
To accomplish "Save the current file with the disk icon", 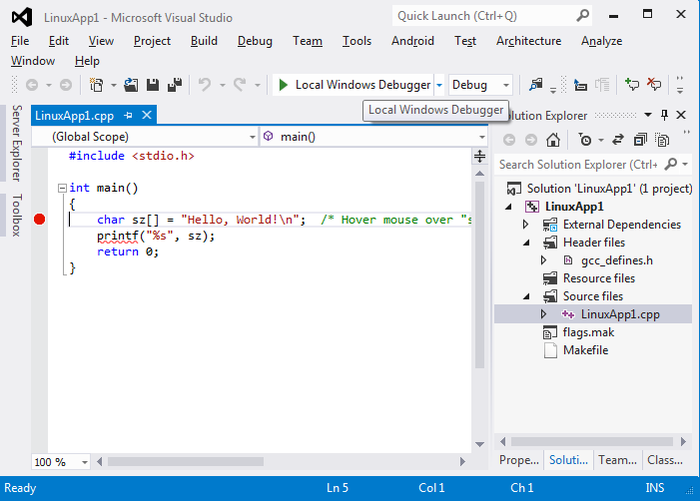I will point(153,85).
